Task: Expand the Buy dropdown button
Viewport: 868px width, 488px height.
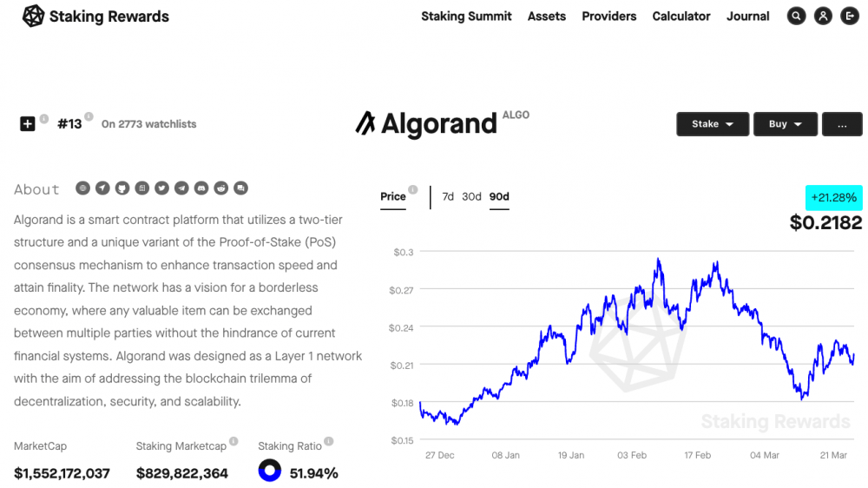Action: (x=785, y=124)
